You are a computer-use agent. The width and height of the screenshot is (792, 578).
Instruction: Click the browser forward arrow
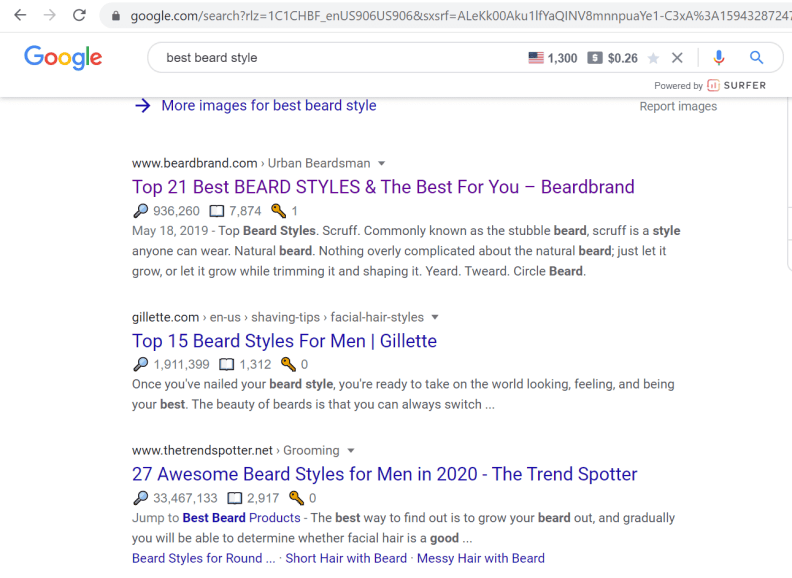[x=50, y=15]
